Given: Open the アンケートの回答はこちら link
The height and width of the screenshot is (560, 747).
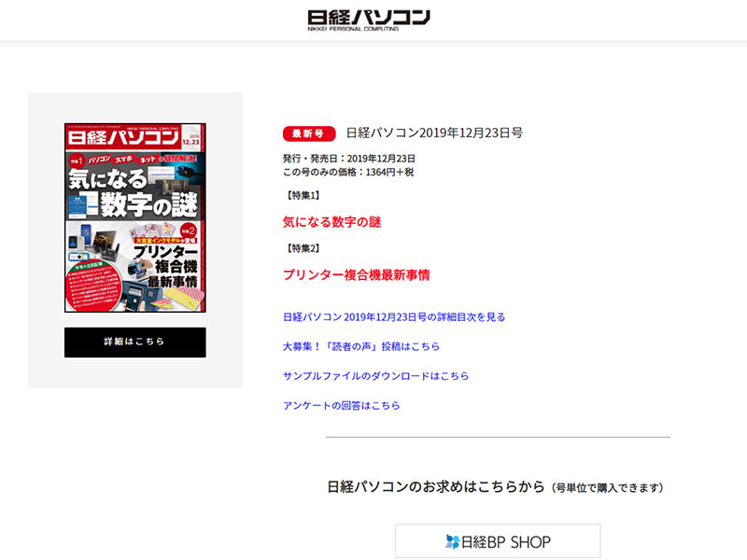Looking at the screenshot, I should pos(342,406).
